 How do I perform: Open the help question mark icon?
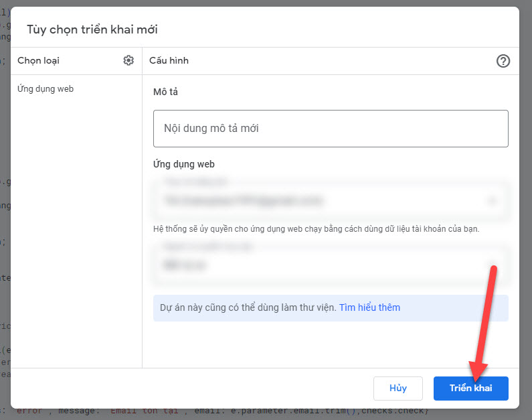[x=503, y=61]
